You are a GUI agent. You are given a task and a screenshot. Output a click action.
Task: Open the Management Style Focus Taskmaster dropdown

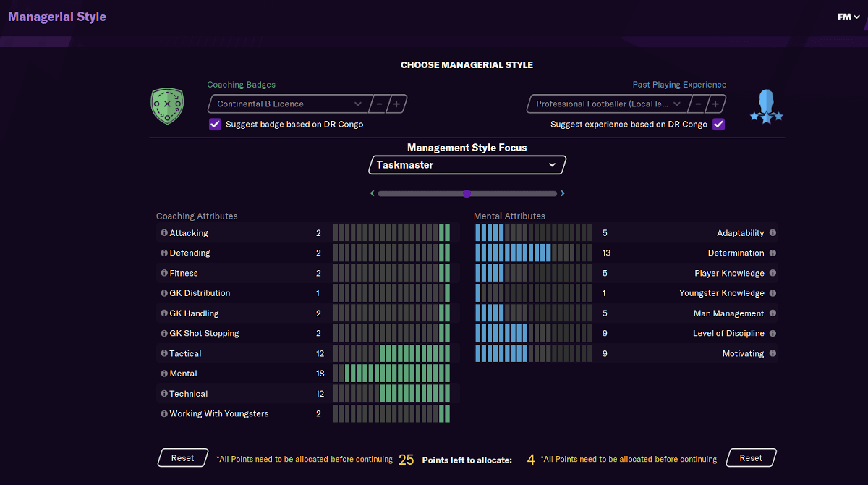point(467,165)
